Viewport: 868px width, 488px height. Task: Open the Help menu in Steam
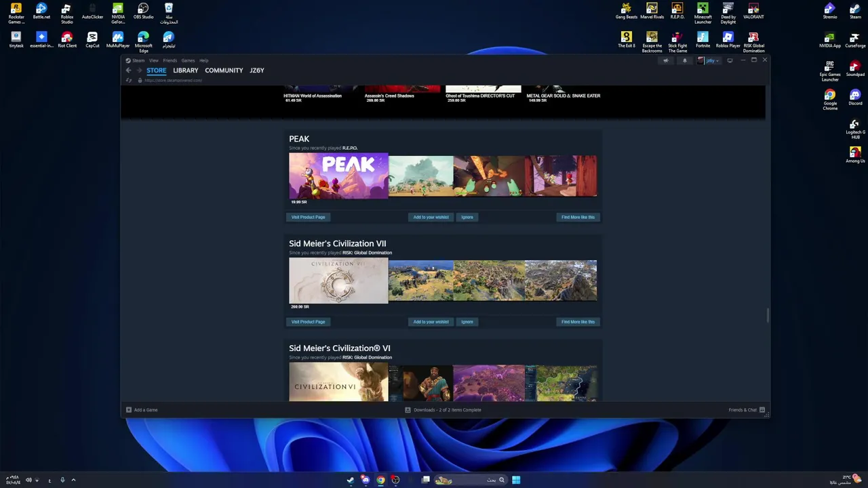coord(203,60)
